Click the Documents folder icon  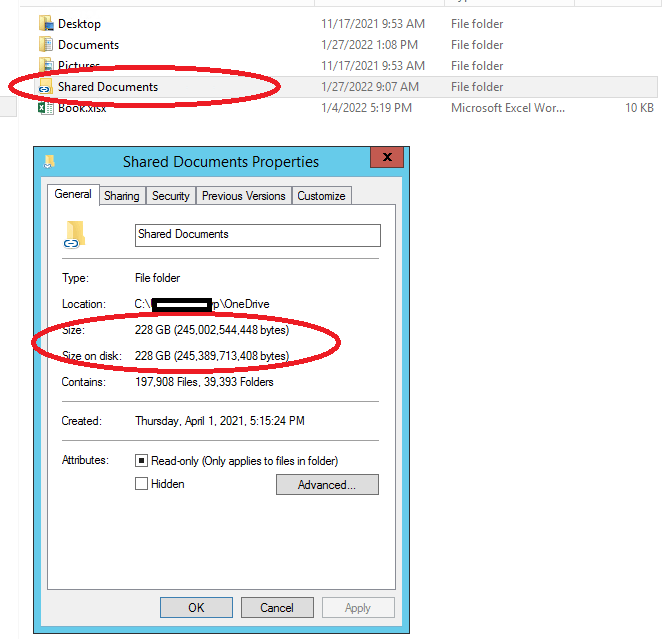point(46,45)
